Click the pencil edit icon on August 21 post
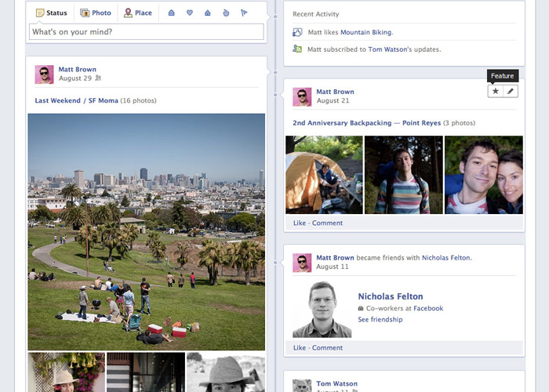 tap(511, 92)
